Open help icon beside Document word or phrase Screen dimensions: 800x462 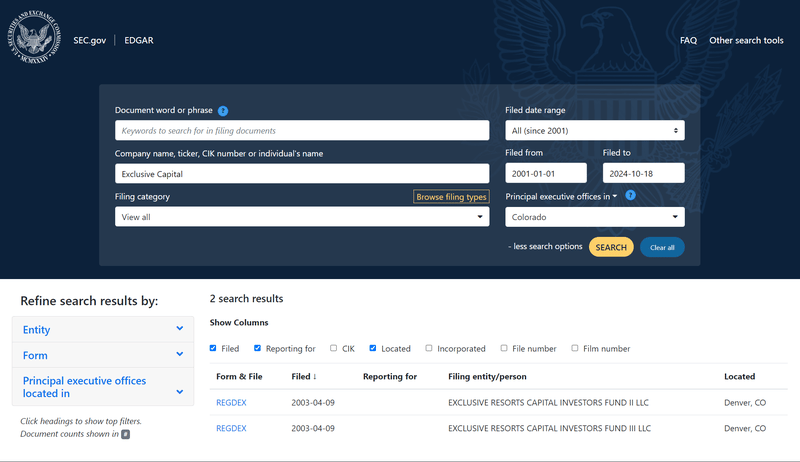[x=223, y=111]
